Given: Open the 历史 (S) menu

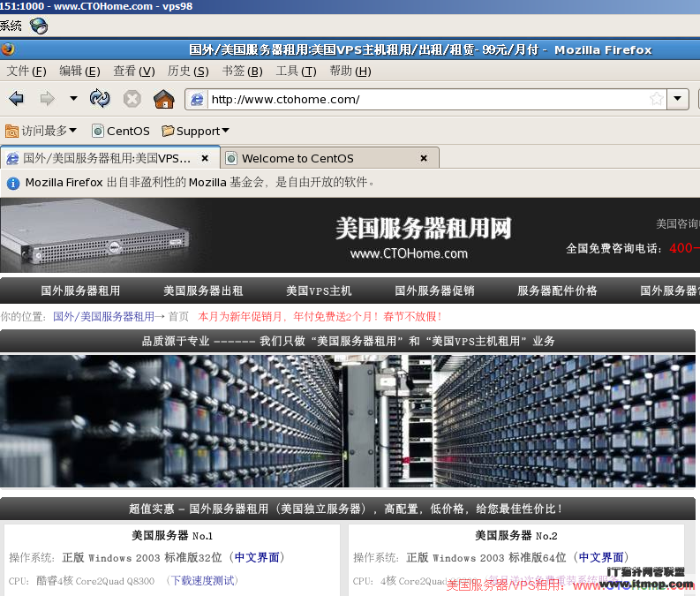Looking at the screenshot, I should pos(188,71).
